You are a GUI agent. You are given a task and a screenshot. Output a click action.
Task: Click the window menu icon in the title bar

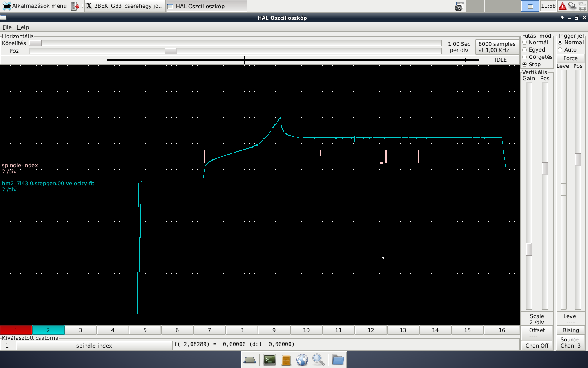pyautogui.click(x=3, y=18)
